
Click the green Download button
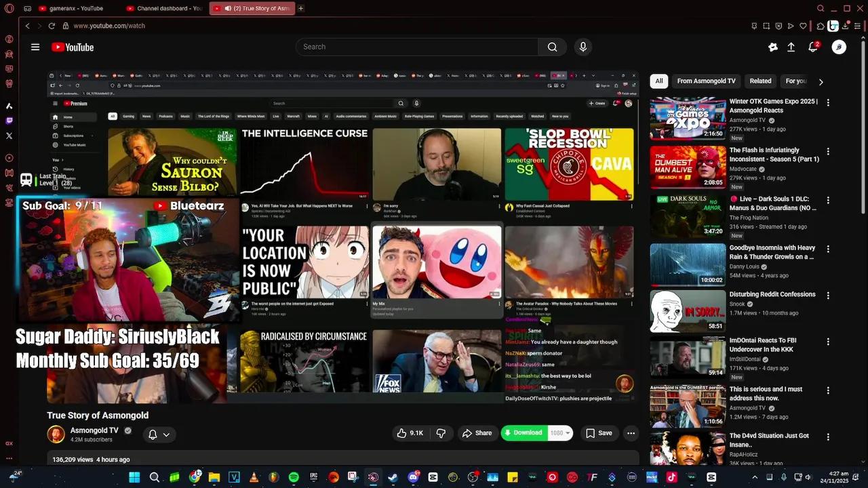(x=524, y=433)
